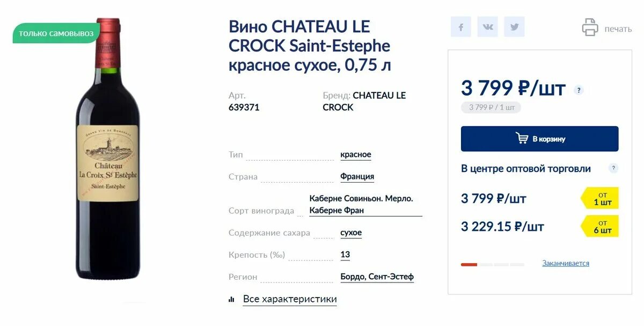The image size is (644, 326).
Task: Select сухое sugar content link
Action: 351,233
